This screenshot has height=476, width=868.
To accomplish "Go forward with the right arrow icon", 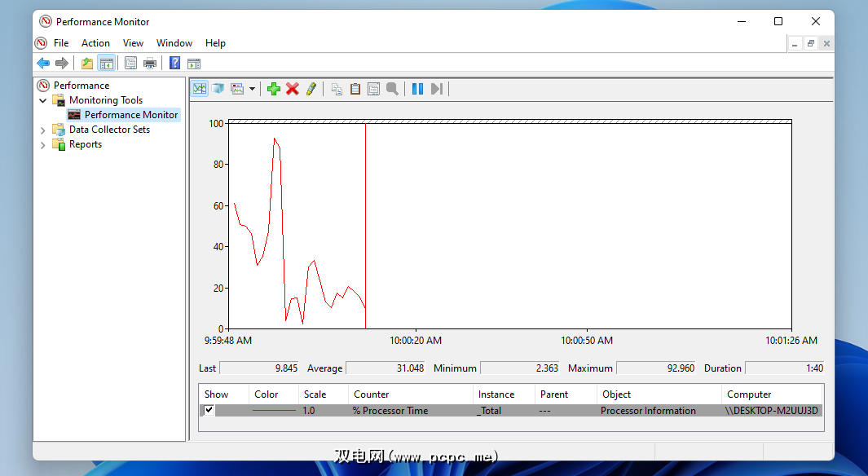I will coord(62,63).
